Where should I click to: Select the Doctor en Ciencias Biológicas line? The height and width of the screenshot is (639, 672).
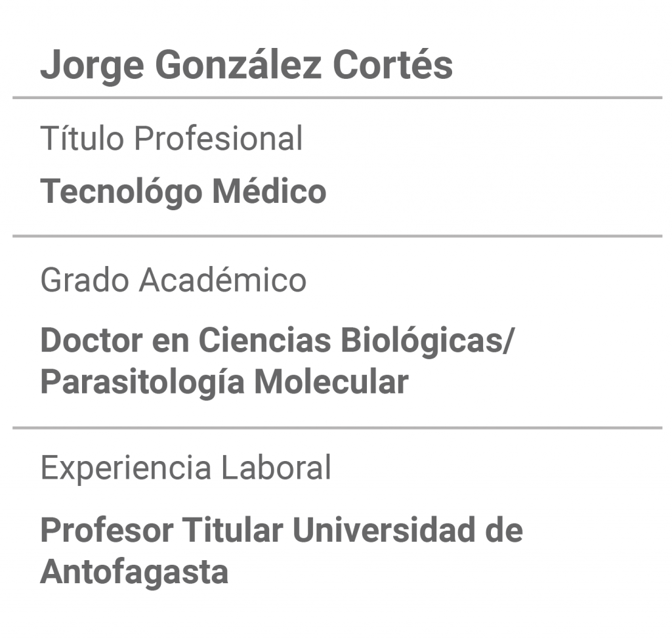[277, 340]
